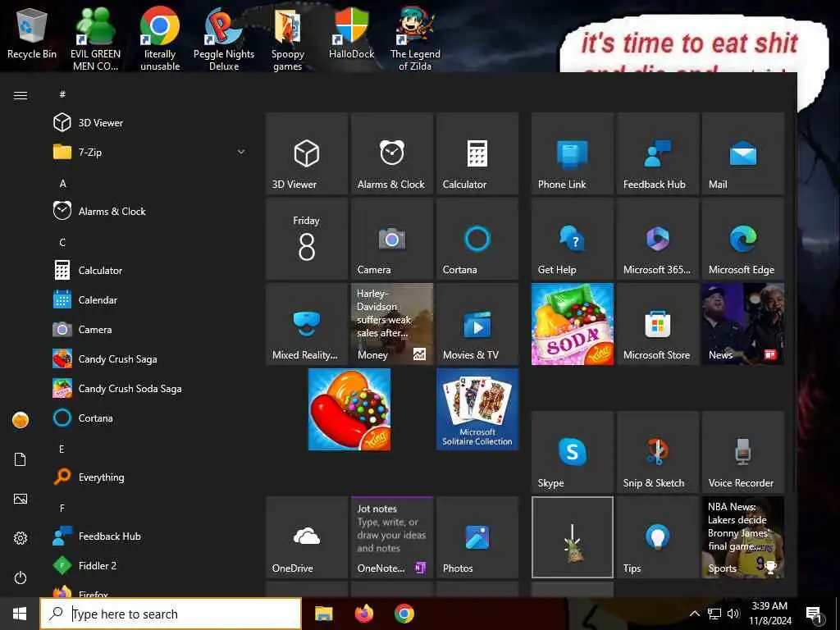Open the 3D Viewer tile
The width and height of the screenshot is (840, 630).
coord(307,153)
